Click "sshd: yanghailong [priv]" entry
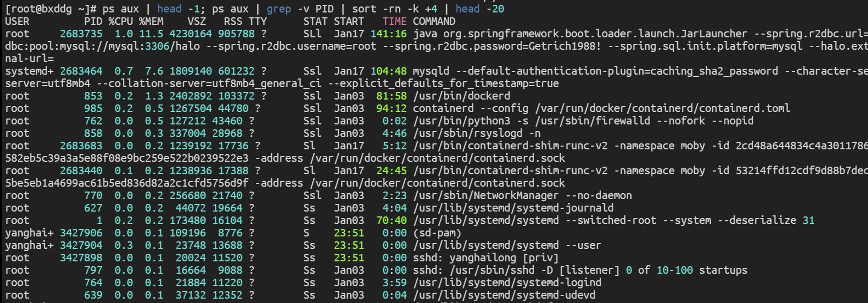This screenshot has width=868, height=303. (485, 258)
